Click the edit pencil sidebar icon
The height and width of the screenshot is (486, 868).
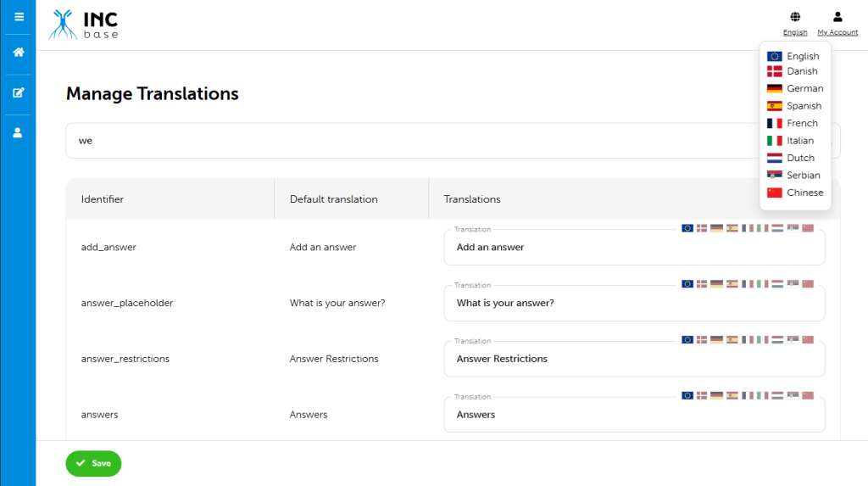pos(19,92)
